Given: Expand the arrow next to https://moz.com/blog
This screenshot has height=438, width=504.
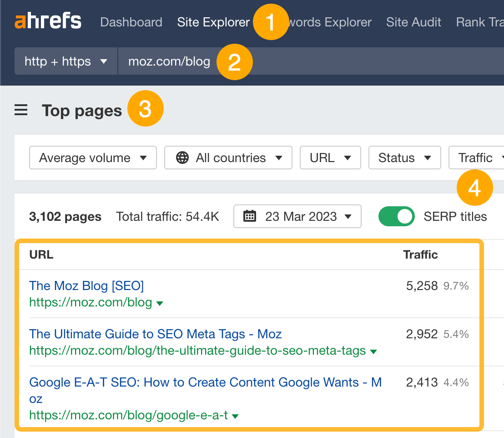Looking at the screenshot, I should click(x=160, y=302).
